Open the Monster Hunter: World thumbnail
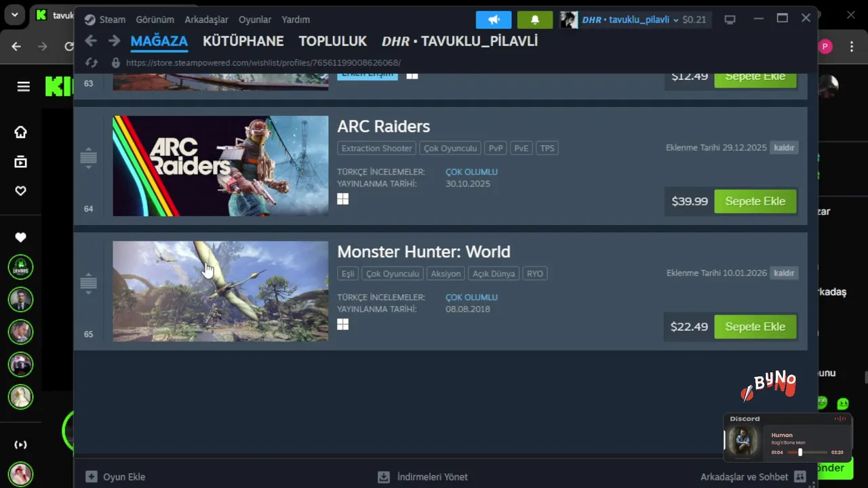The width and height of the screenshot is (868, 488). click(220, 291)
